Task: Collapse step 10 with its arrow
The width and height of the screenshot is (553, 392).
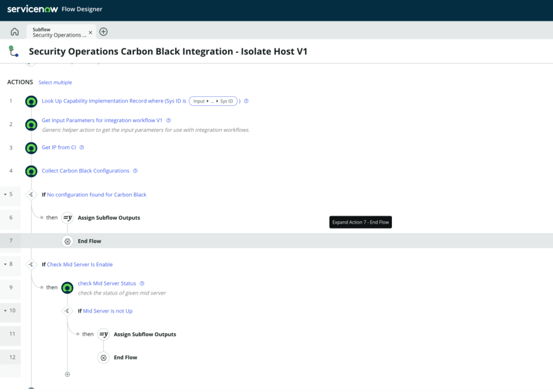Action: point(5,311)
